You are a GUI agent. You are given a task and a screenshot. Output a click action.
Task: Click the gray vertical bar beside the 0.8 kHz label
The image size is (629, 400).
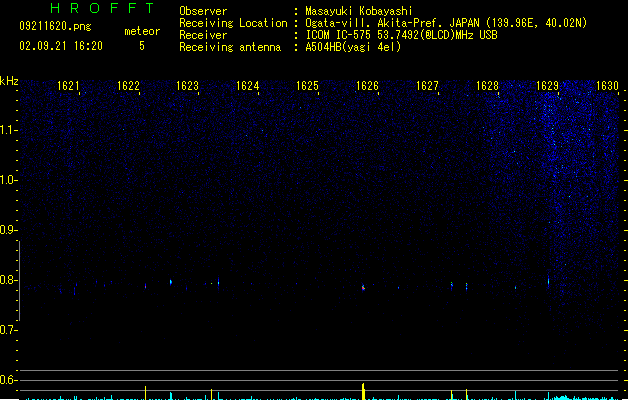coord(19,281)
